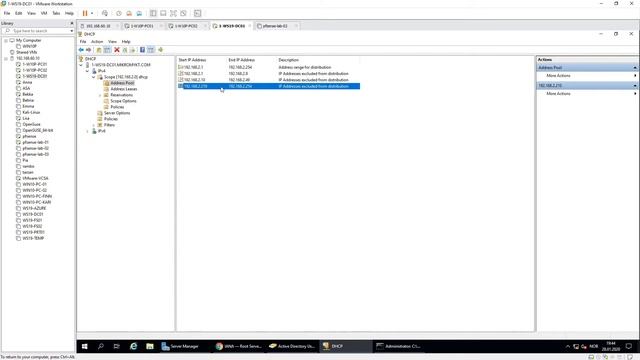This screenshot has height=360, width=640.
Task: Select the Kali-Linux VM in Library
Action: [x=31, y=112]
